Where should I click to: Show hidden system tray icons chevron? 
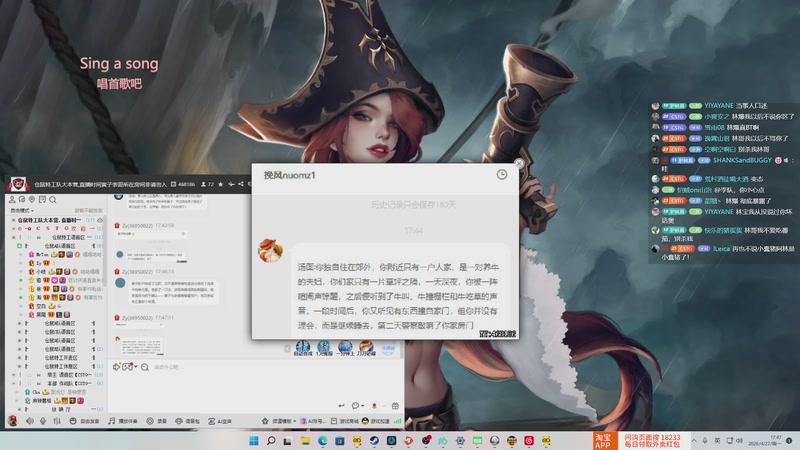click(x=694, y=440)
